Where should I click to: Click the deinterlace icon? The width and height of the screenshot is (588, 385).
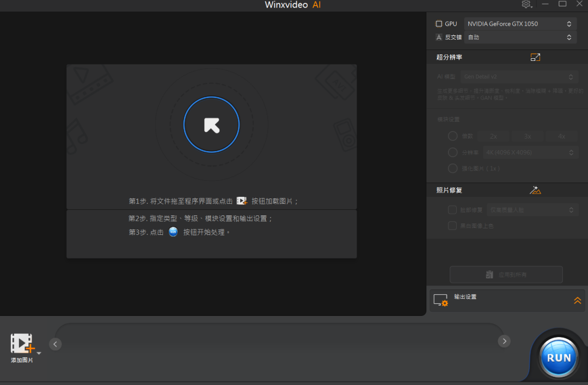[x=438, y=37]
